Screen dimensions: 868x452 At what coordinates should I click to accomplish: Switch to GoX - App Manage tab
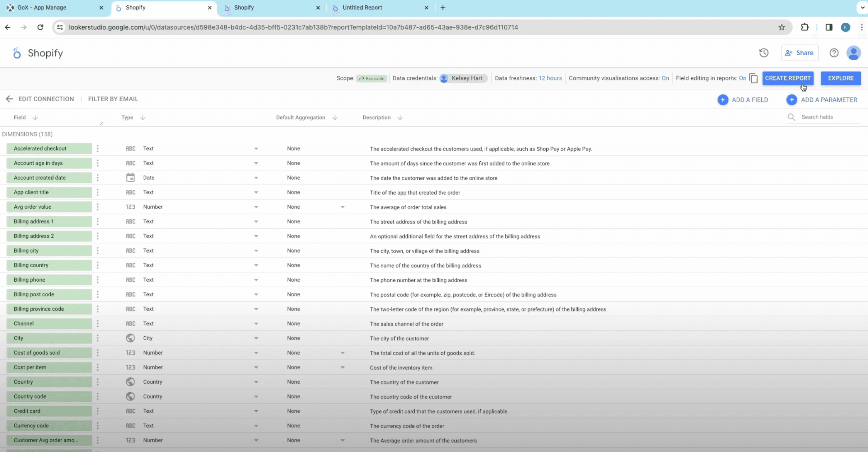[x=42, y=8]
